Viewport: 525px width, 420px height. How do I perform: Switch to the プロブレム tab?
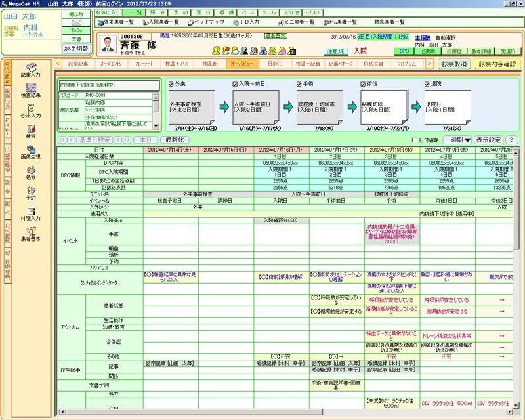click(406, 64)
